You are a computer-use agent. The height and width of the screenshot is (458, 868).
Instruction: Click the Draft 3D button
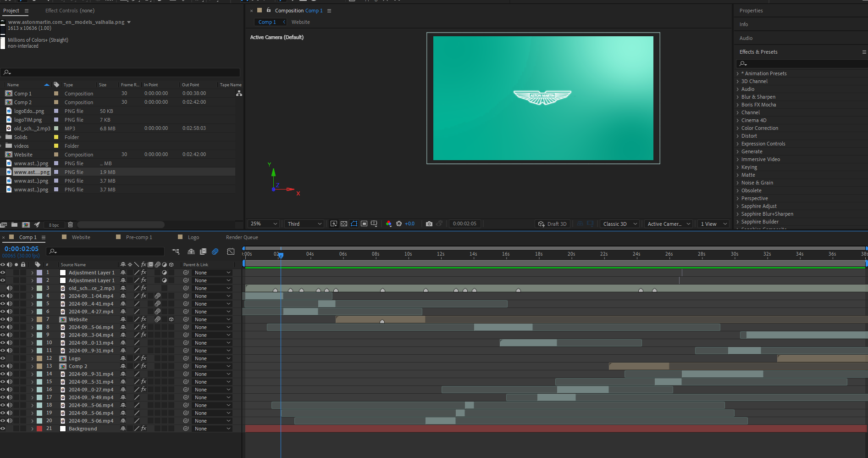pyautogui.click(x=553, y=224)
